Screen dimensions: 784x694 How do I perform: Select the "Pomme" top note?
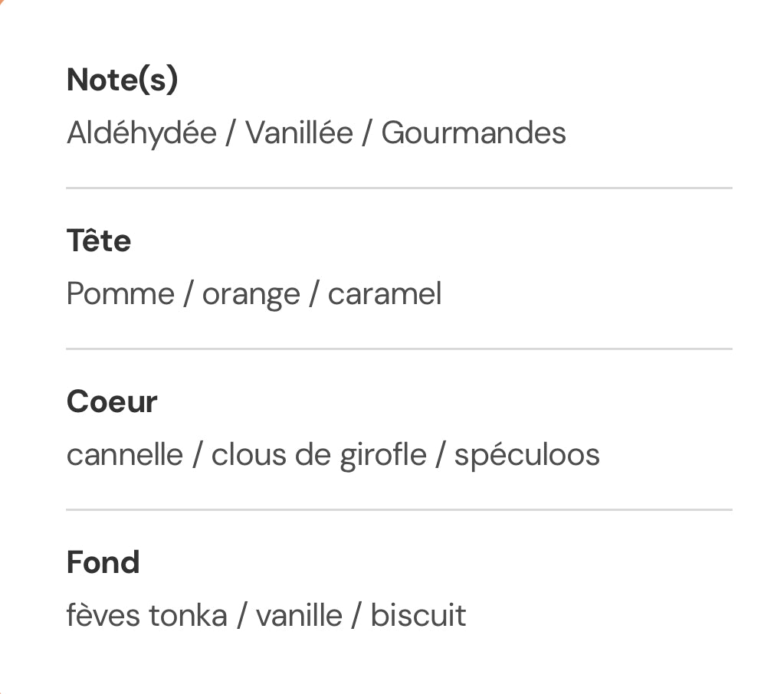120,294
